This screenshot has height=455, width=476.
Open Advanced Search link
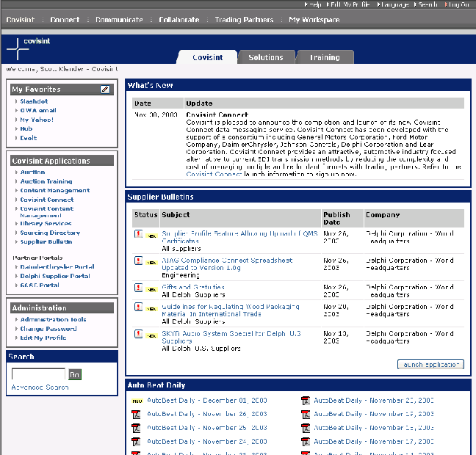click(40, 387)
